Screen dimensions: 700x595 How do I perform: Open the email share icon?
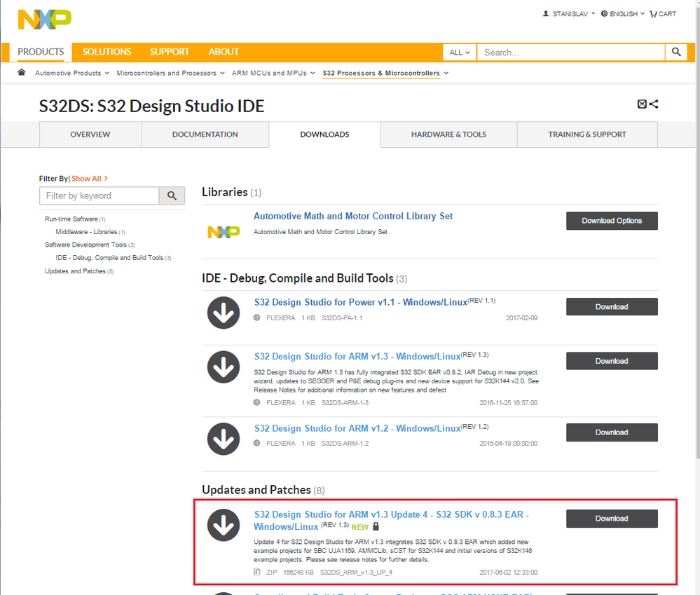642,104
